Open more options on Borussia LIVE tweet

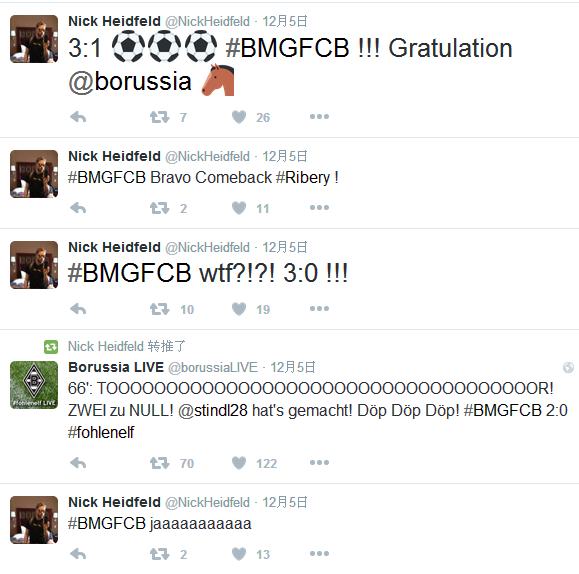pos(319,462)
